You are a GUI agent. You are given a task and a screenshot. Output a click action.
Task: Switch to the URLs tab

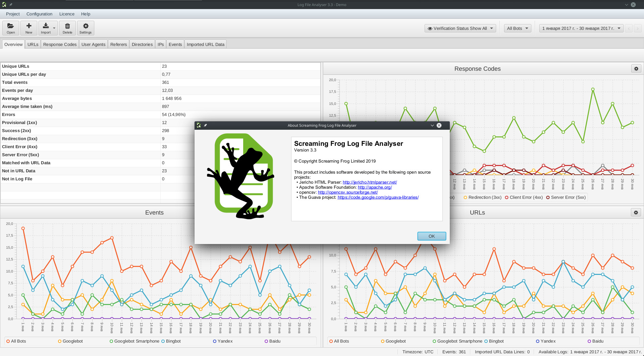(x=33, y=44)
